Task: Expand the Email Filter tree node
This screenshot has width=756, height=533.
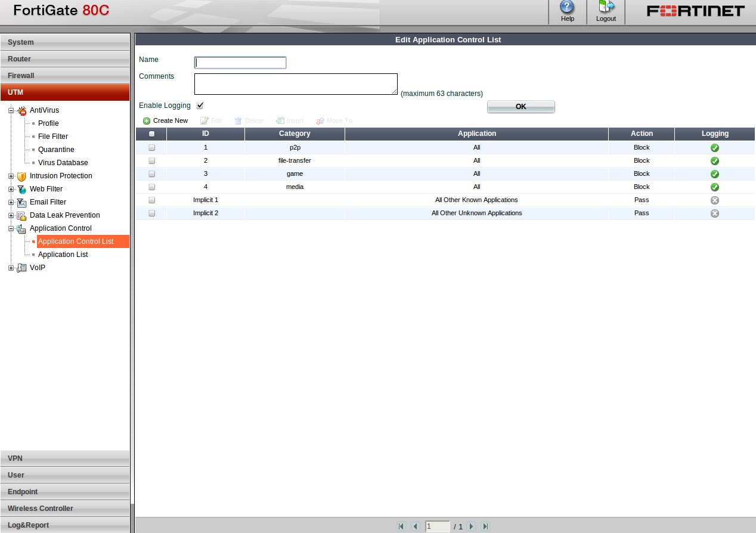Action: tap(10, 202)
